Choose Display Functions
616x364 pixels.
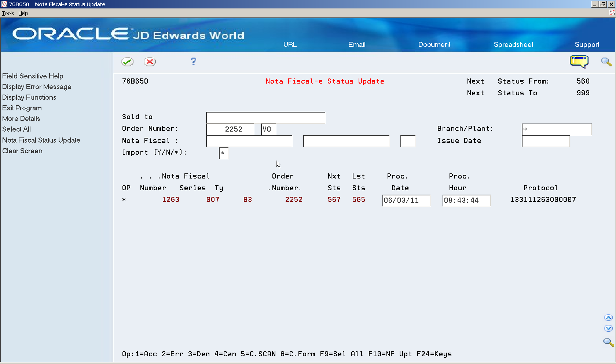[29, 97]
